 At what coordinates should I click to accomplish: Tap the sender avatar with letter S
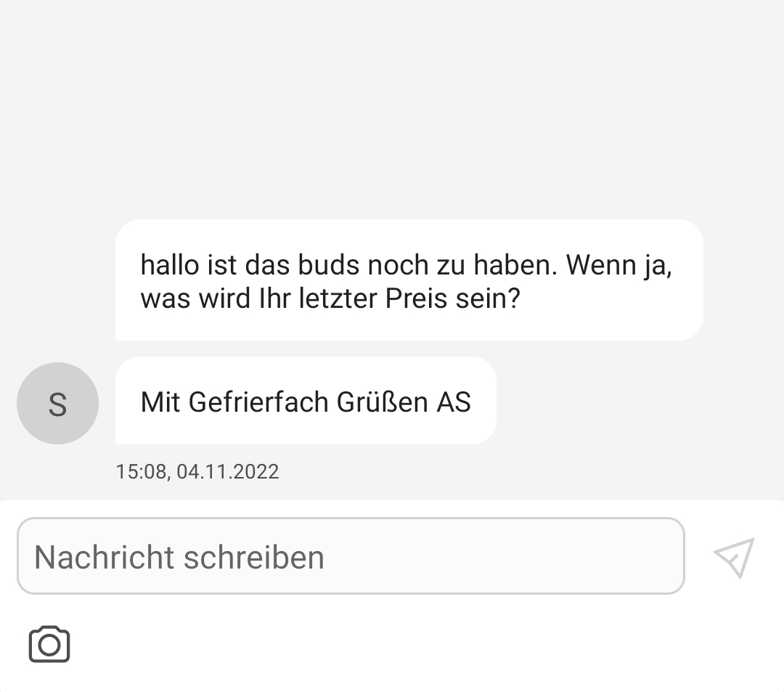pyautogui.click(x=57, y=403)
